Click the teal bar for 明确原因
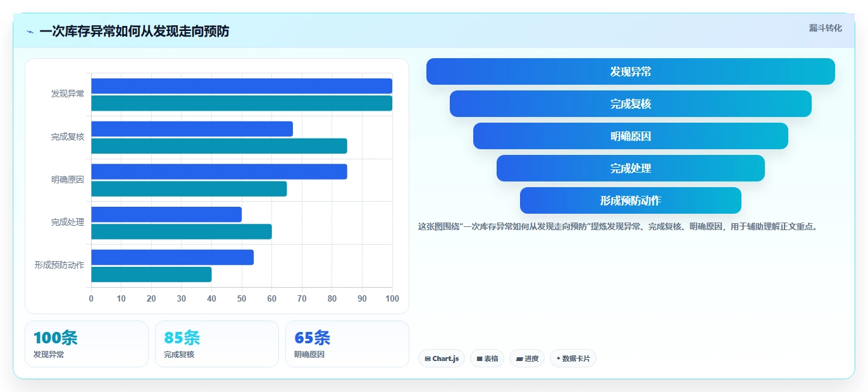This screenshot has height=392, width=868. pyautogui.click(x=189, y=188)
